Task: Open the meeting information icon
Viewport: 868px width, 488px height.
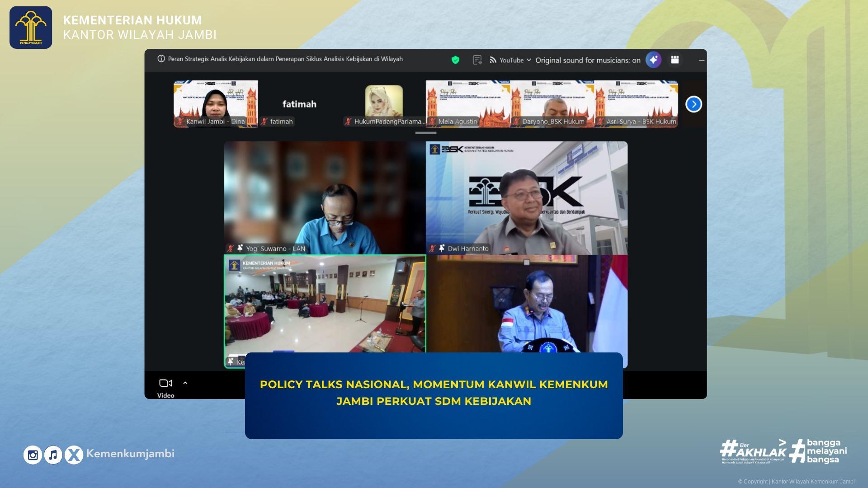Action: [161, 59]
